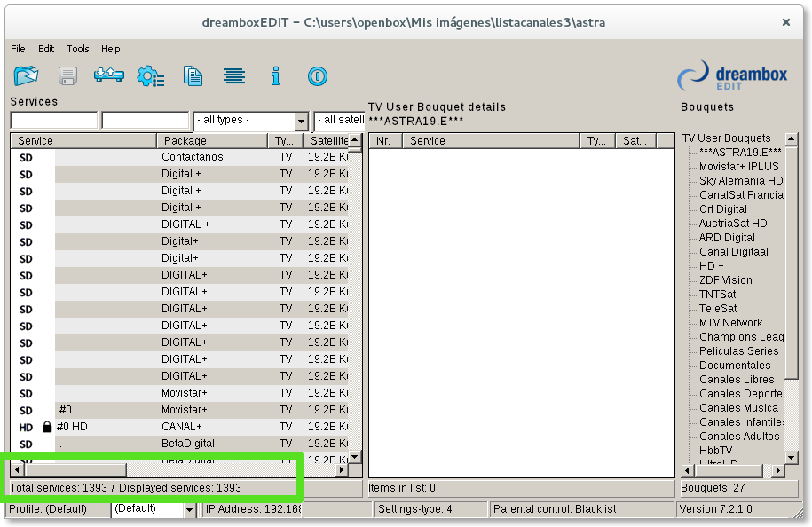Viewport: 812px width, 527px height.
Task: Select the Contactanos package service row
Action: pyautogui.click(x=179, y=157)
